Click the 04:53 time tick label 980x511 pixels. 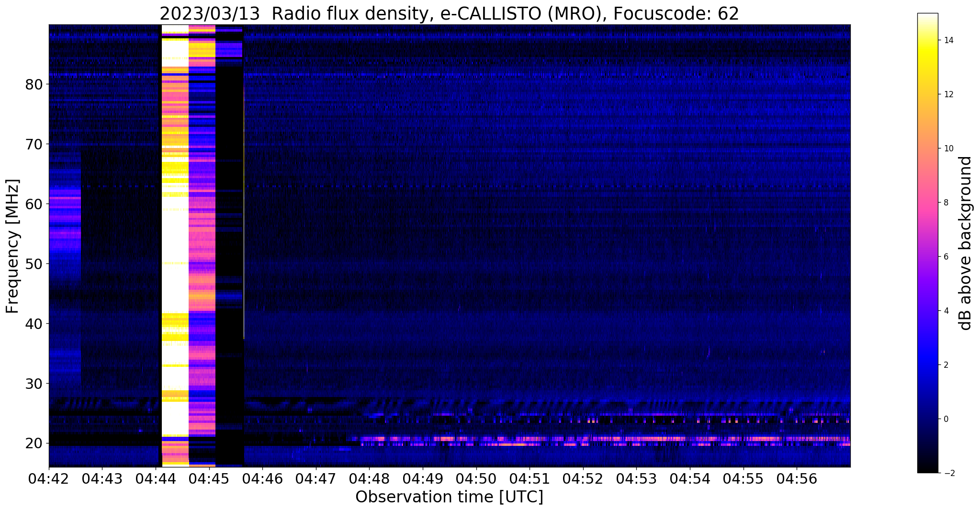636,478
